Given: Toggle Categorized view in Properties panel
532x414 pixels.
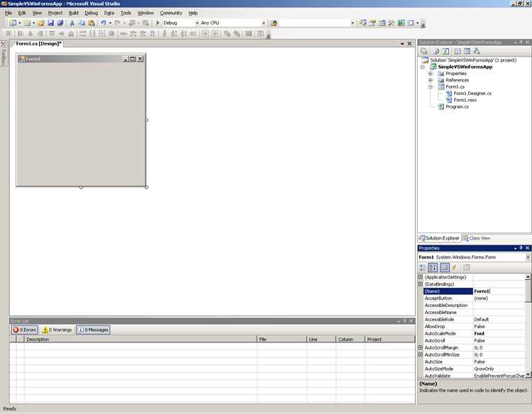Looking at the screenshot, I should click(423, 268).
